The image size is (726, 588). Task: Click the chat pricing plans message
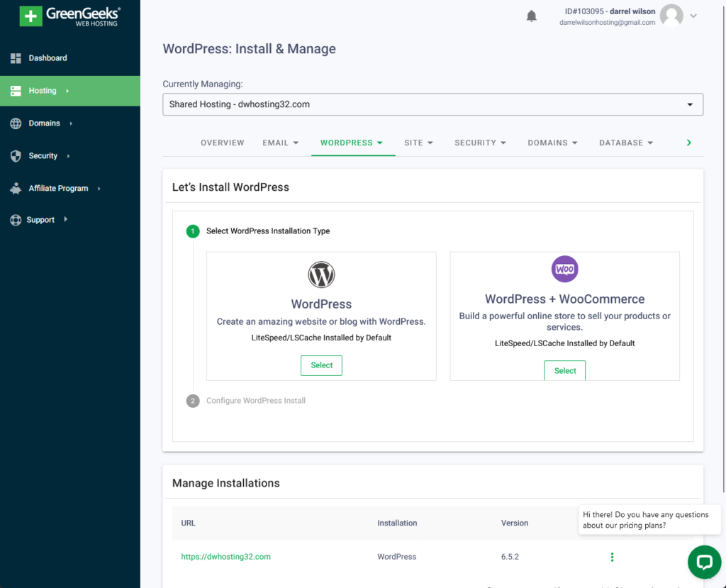coord(649,520)
